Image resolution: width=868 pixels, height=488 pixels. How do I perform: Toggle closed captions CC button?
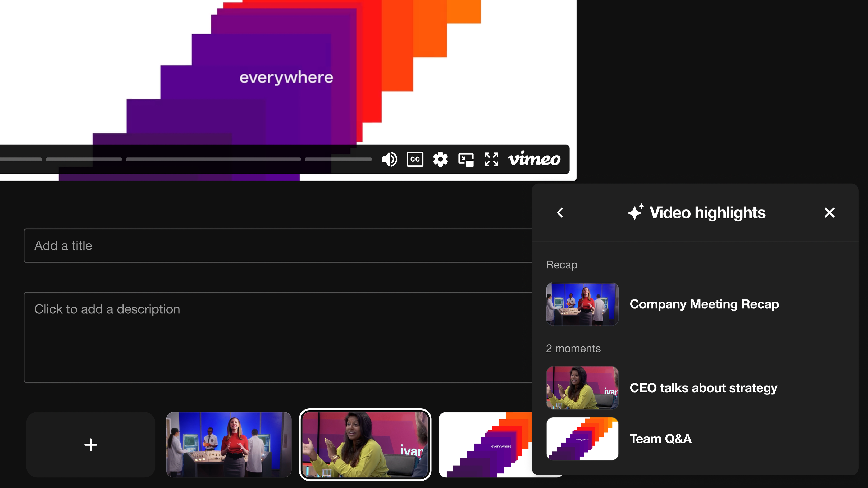(x=415, y=159)
